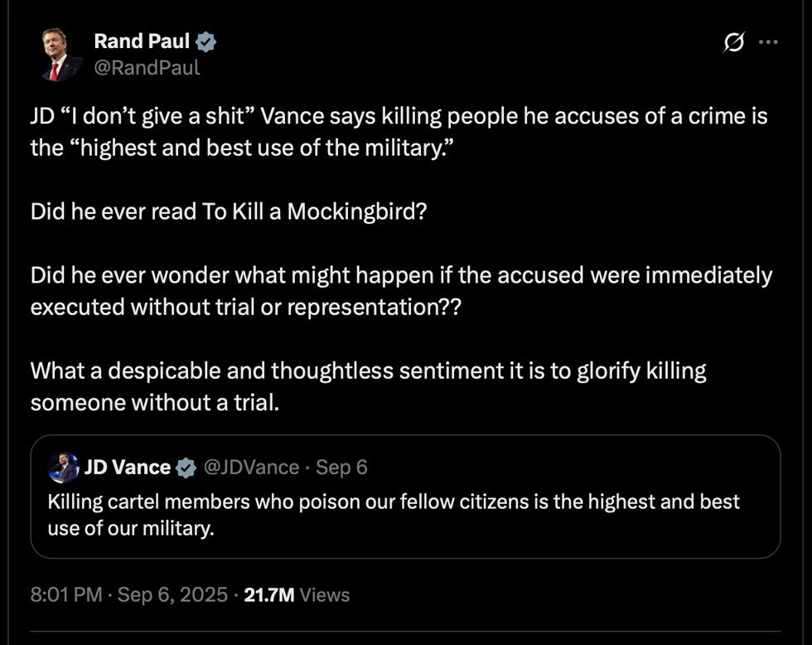The height and width of the screenshot is (645, 812).
Task: Click Rand Paul's blue verified badge
Action: 208,41
